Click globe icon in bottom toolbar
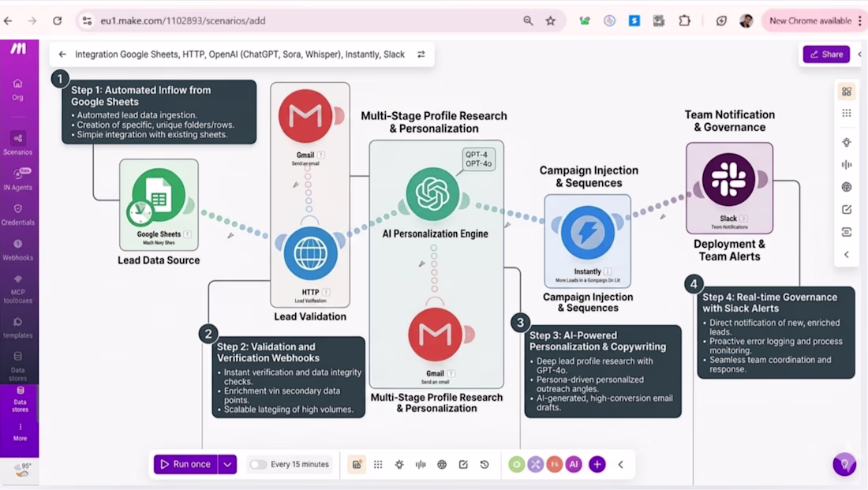This screenshot has width=868, height=490. [x=442, y=465]
